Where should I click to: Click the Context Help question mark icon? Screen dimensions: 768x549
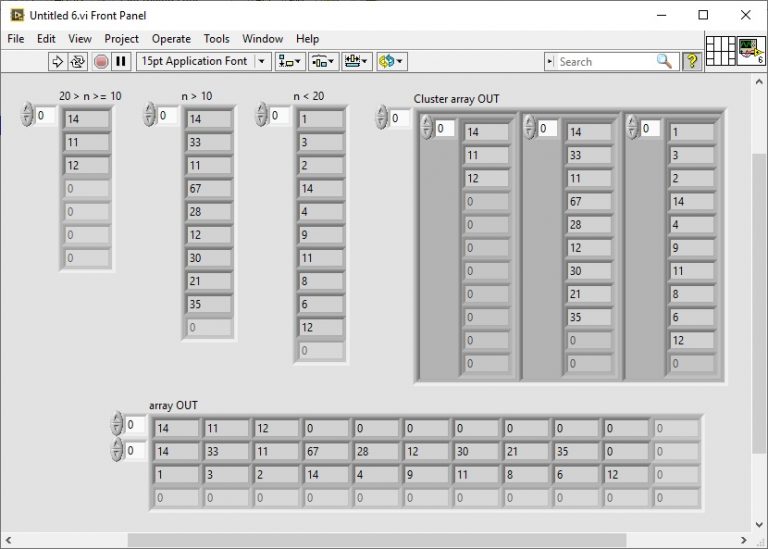tap(691, 62)
